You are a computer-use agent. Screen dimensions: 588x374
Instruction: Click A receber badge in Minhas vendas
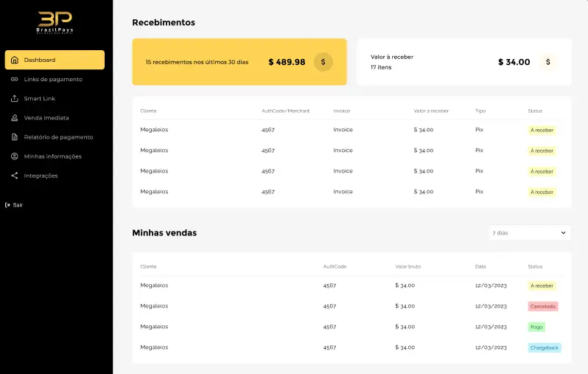(x=542, y=285)
